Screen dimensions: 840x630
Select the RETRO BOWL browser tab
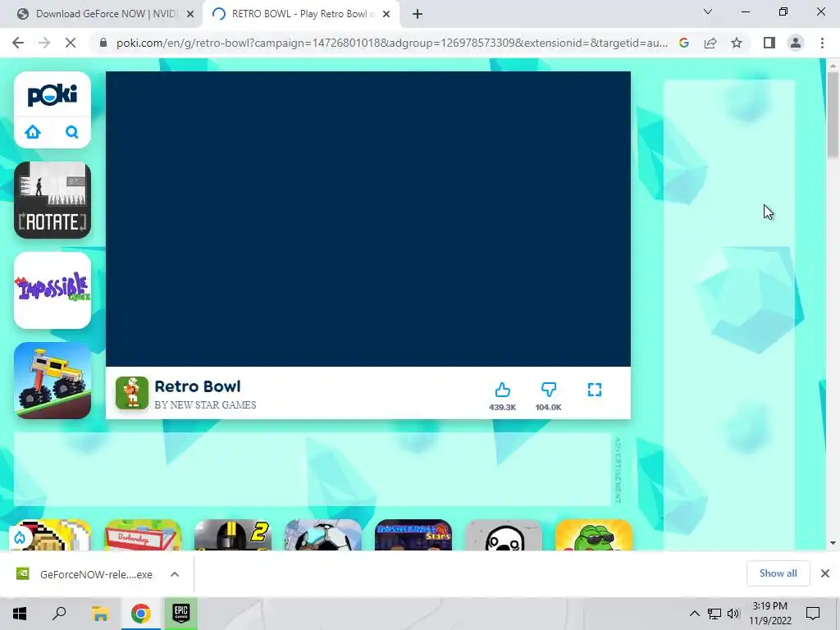coord(302,14)
